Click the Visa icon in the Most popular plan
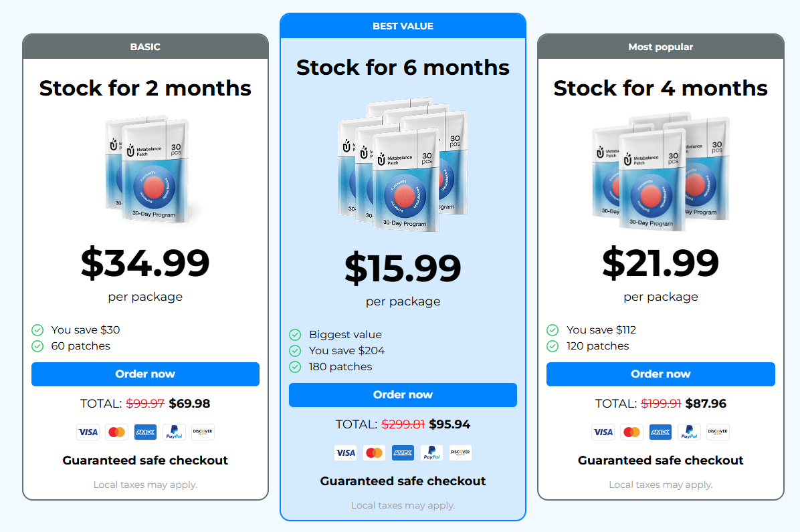The image size is (800, 532). pyautogui.click(x=603, y=432)
